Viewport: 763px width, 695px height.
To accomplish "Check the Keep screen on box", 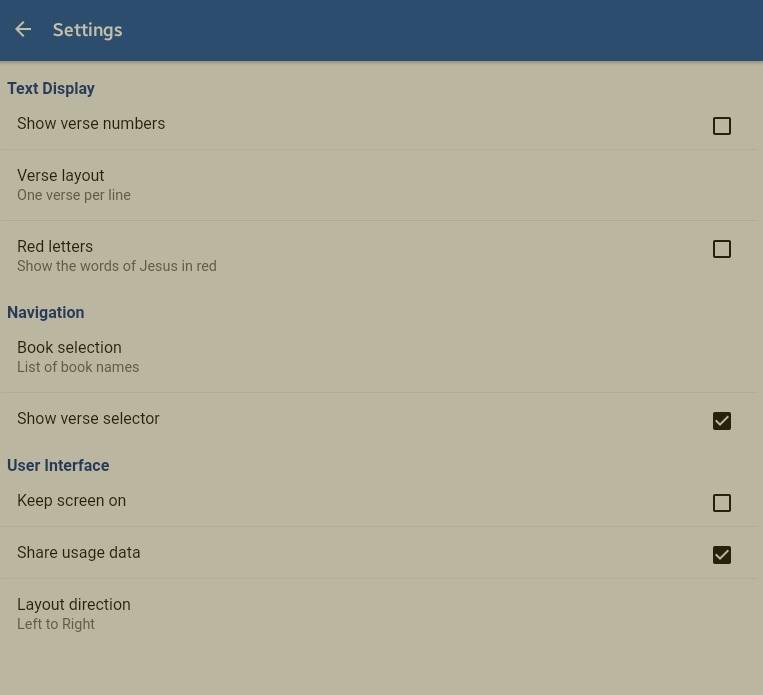I will point(721,503).
